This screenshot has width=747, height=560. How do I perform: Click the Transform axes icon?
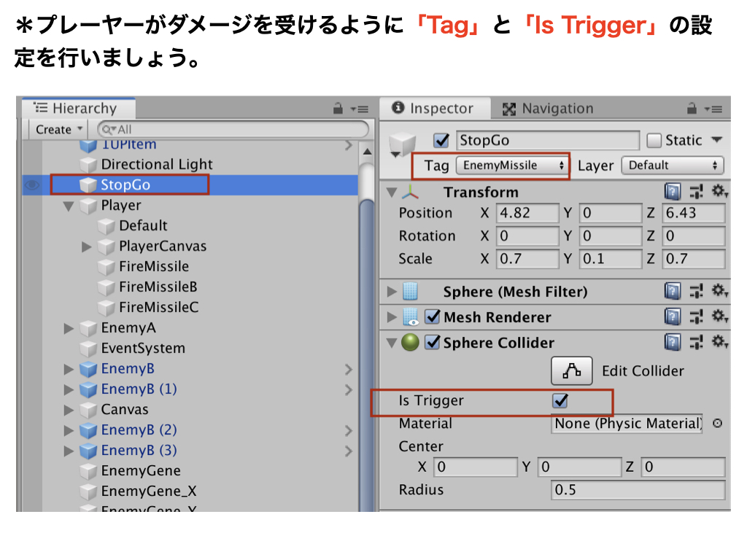(410, 192)
